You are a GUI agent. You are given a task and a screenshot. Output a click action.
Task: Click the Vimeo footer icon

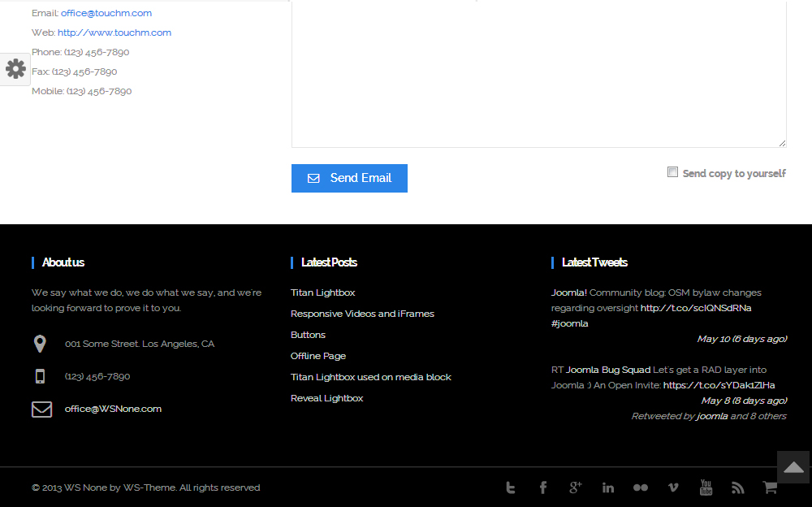point(673,487)
